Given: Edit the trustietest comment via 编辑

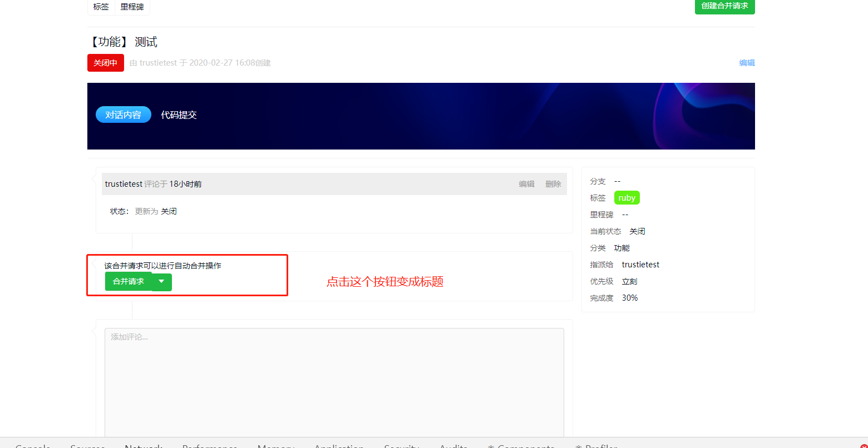Looking at the screenshot, I should [526, 184].
